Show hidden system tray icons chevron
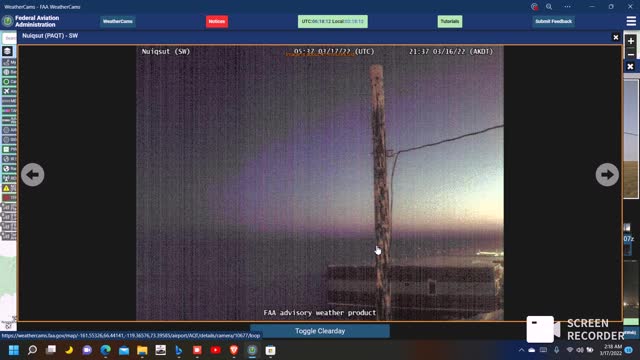Image resolution: width=640 pixels, height=360 pixels. 521,350
